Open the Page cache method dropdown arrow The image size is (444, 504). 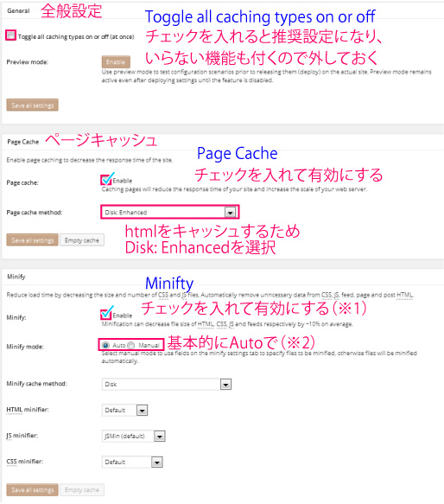(230, 213)
